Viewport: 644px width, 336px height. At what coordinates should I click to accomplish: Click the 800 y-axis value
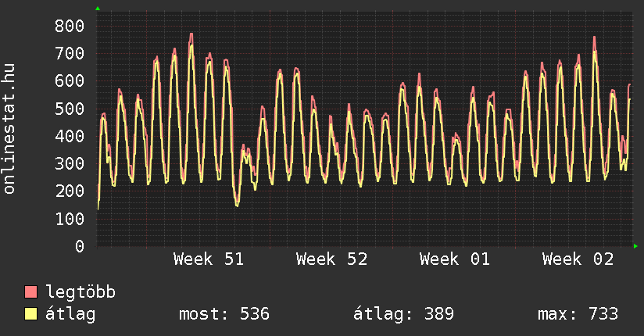pos(69,26)
